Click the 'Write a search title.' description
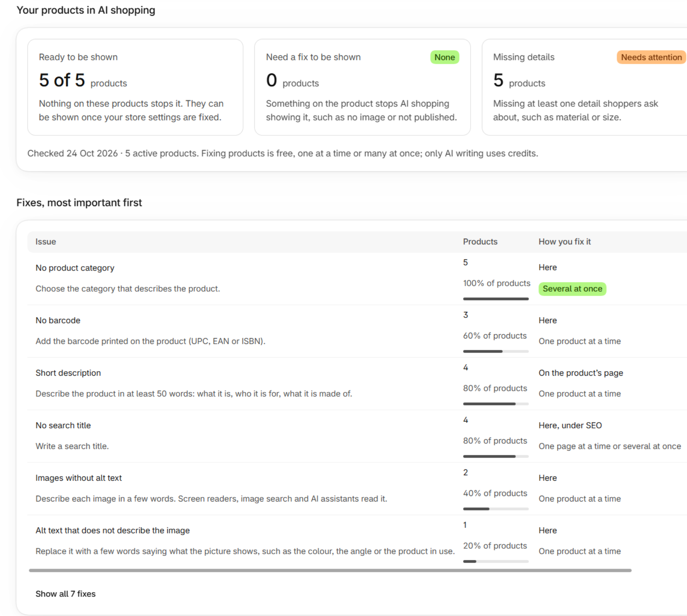Image resolution: width=687 pixels, height=616 pixels. coord(72,446)
